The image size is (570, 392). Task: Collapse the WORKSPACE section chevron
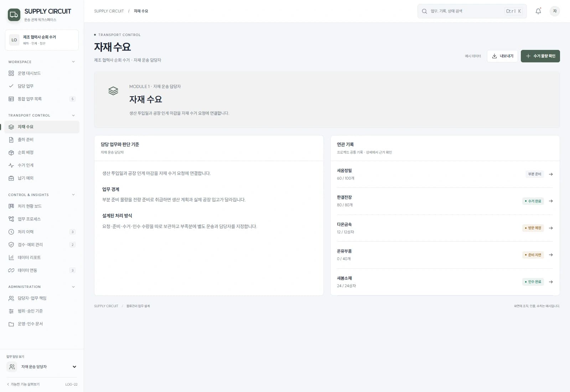point(73,62)
